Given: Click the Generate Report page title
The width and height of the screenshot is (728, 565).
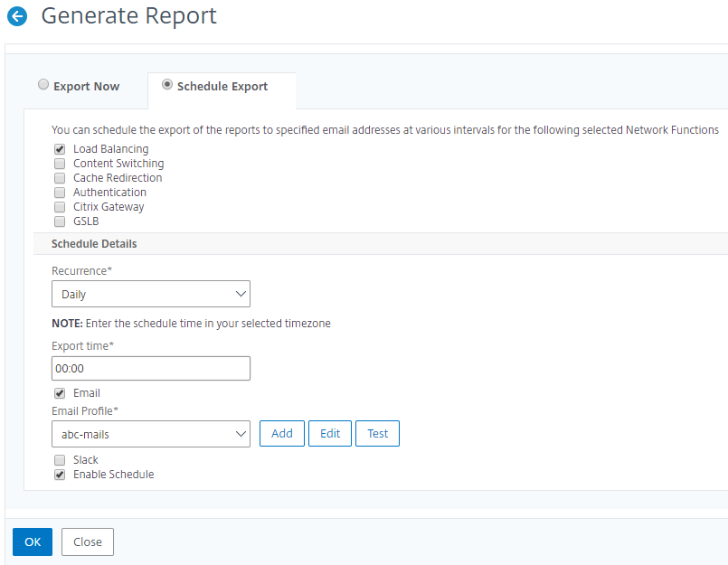Looking at the screenshot, I should coord(129,15).
